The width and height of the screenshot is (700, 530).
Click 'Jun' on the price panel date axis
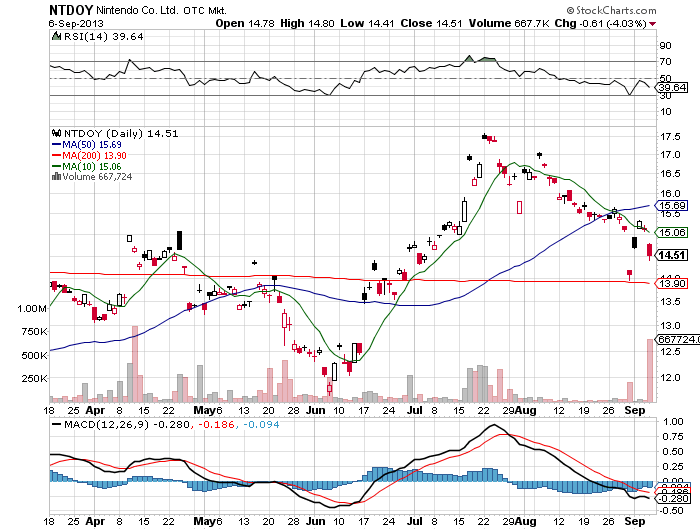pyautogui.click(x=315, y=410)
